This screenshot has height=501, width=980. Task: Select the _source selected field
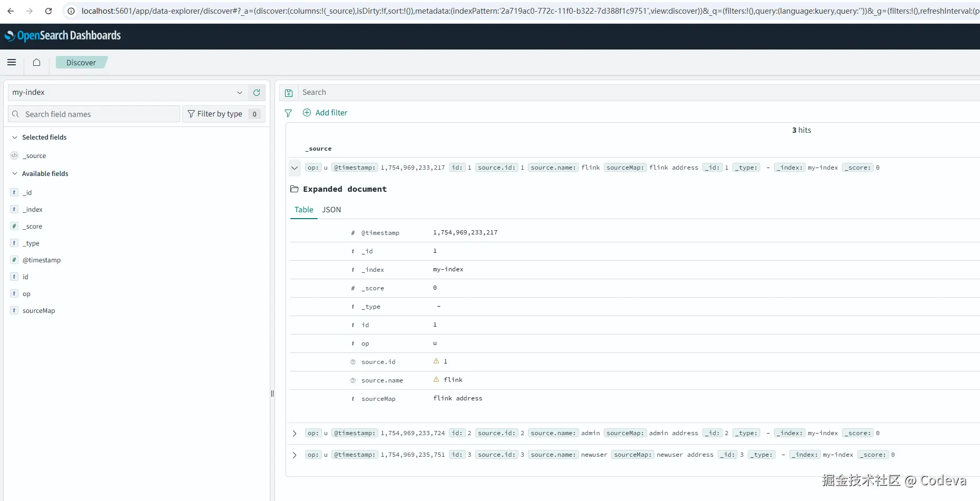click(34, 155)
